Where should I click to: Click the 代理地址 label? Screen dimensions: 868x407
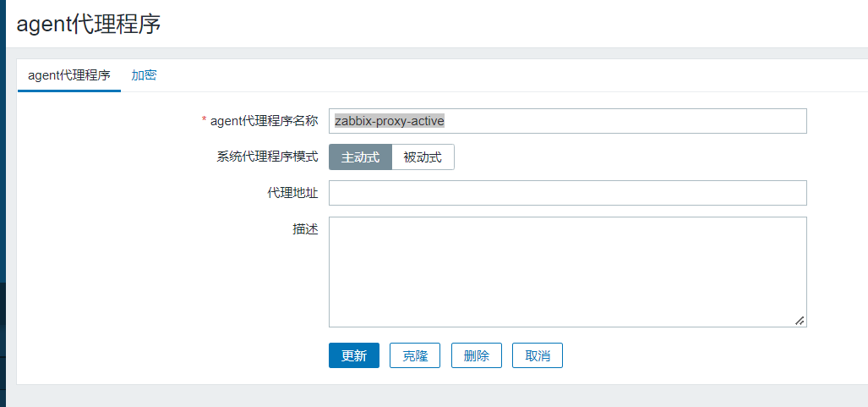click(x=292, y=193)
